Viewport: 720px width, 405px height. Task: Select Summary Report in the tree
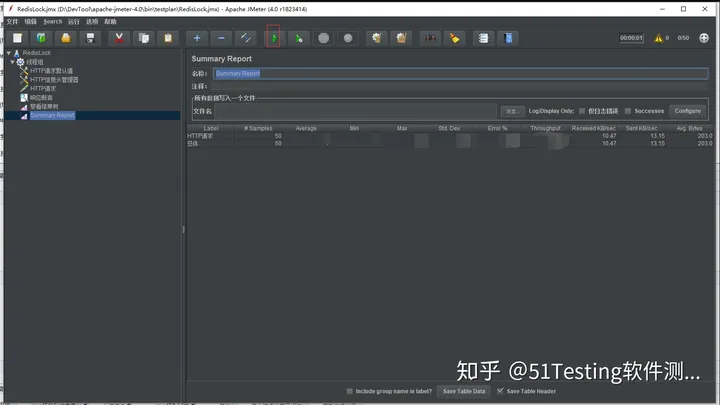coord(52,115)
